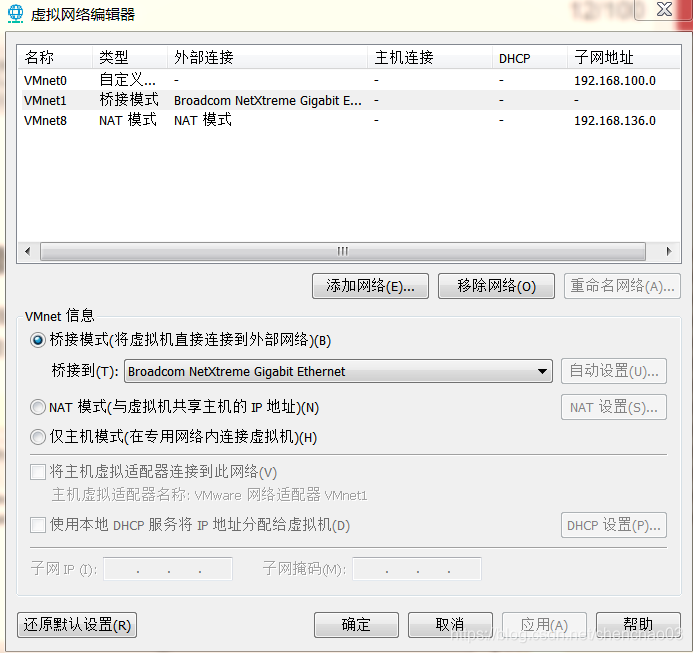Click subnet address 192.168.100.0

[x=615, y=80]
